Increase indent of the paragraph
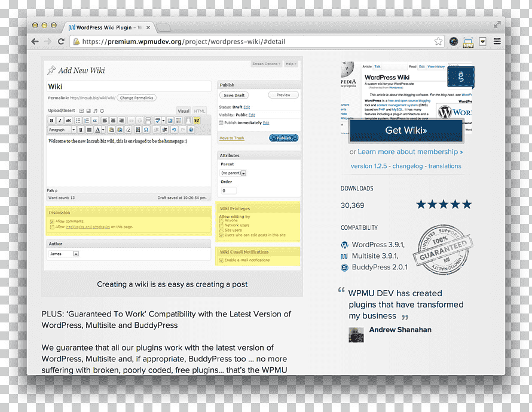Viewport: 532px width, 412px height. (x=164, y=130)
